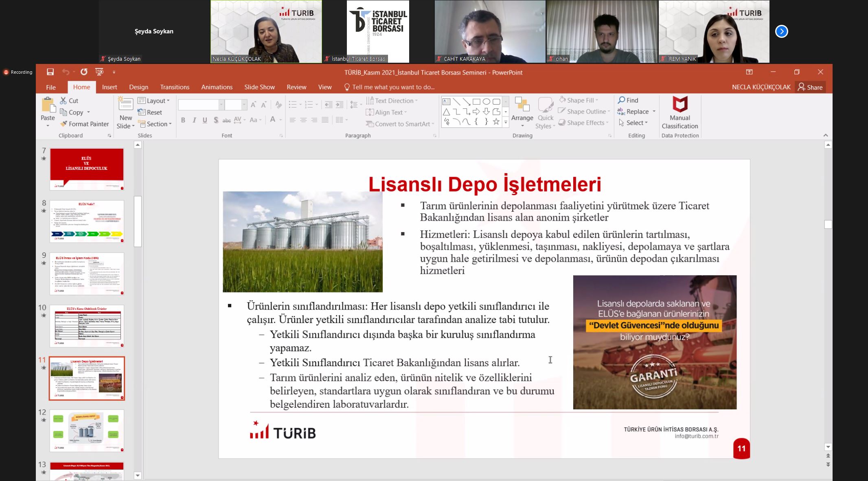Toggle Bold formatting
868x481 pixels.
point(183,120)
